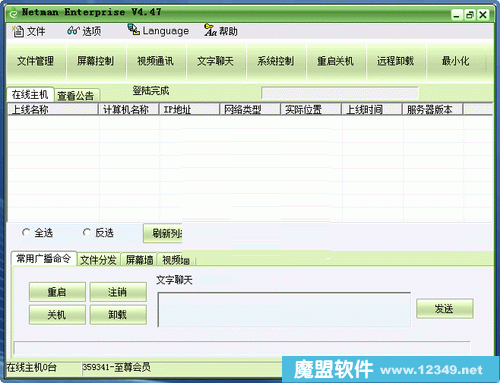Screen dimensions: 500x383
Task: Open 文件管理 in the toolbar
Action: coord(36,61)
